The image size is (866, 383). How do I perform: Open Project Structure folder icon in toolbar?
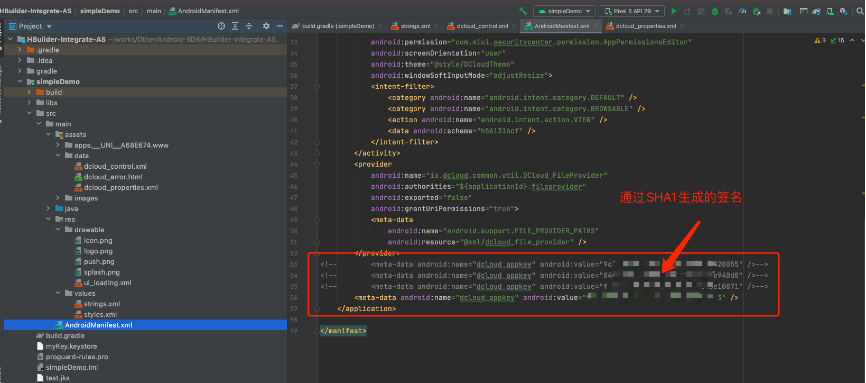coord(787,11)
